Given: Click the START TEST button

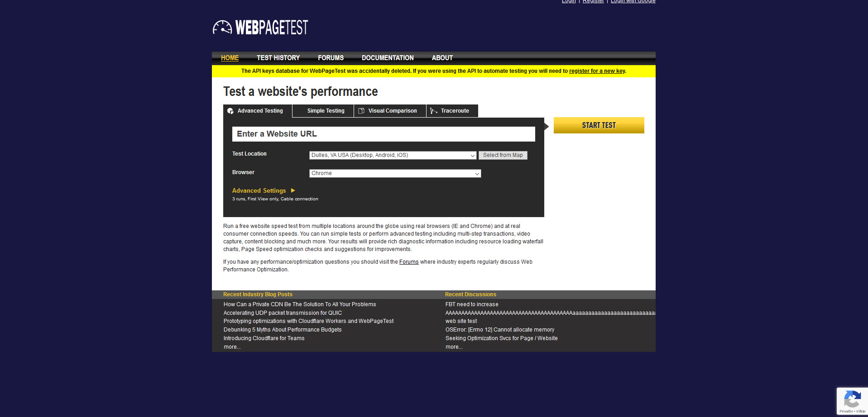Looking at the screenshot, I should point(599,125).
